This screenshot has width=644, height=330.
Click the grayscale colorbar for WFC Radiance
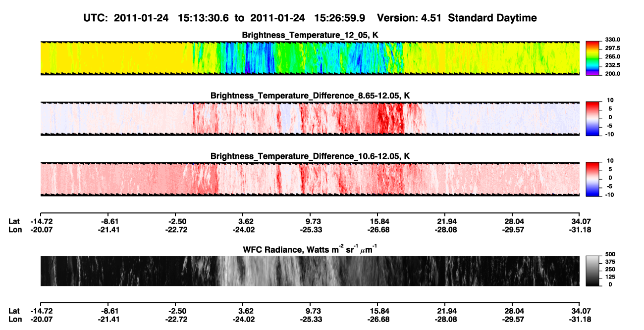pos(593,271)
